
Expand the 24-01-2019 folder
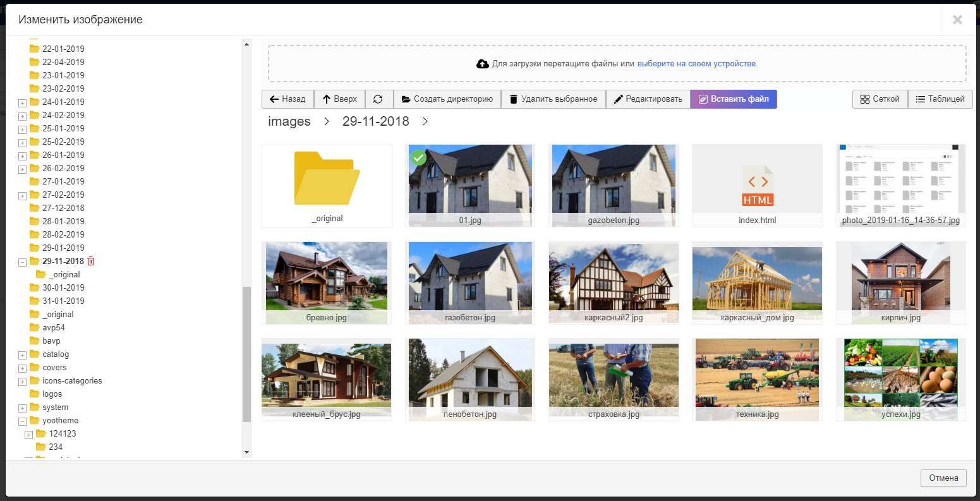22,102
